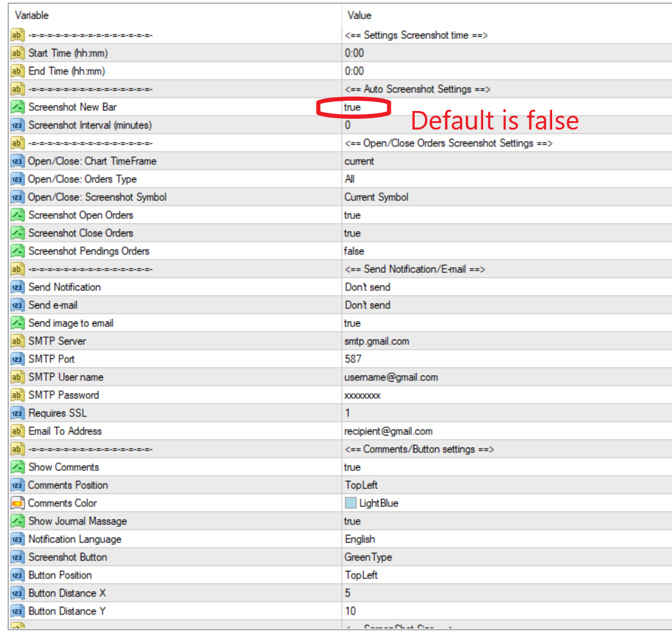Image resolution: width=672 pixels, height=631 pixels.
Task: Click the boolean icon beside Screenshot New Bar
Action: (x=17, y=107)
